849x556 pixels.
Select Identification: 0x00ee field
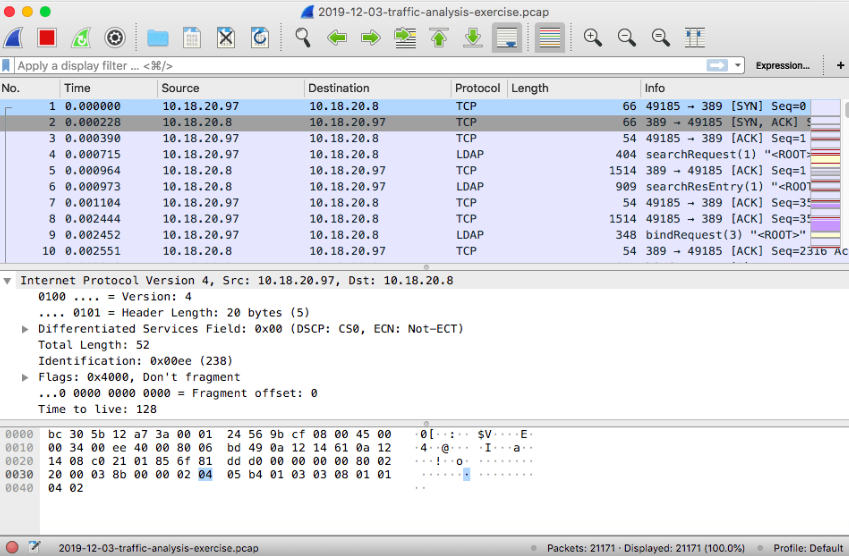(x=135, y=361)
